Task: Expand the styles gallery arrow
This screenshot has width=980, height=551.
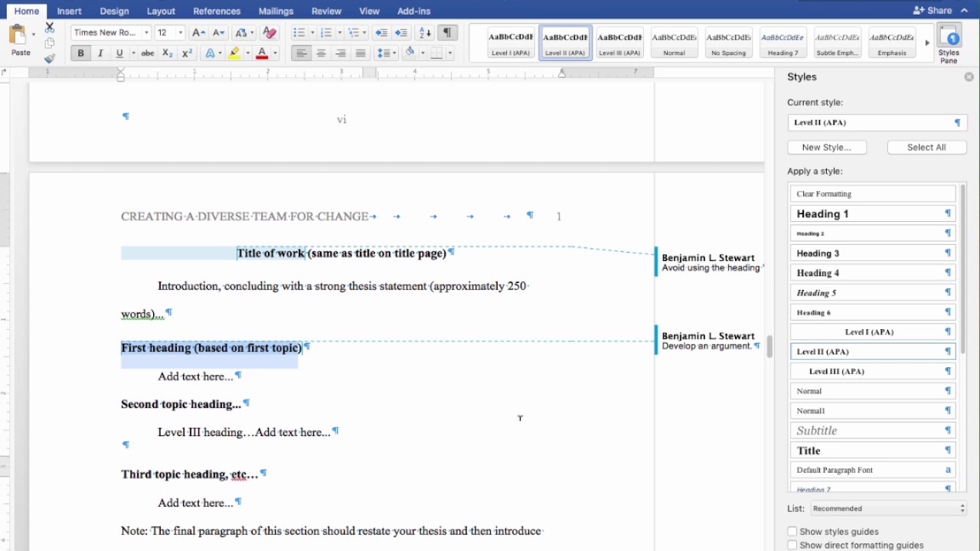Action: pyautogui.click(x=926, y=42)
